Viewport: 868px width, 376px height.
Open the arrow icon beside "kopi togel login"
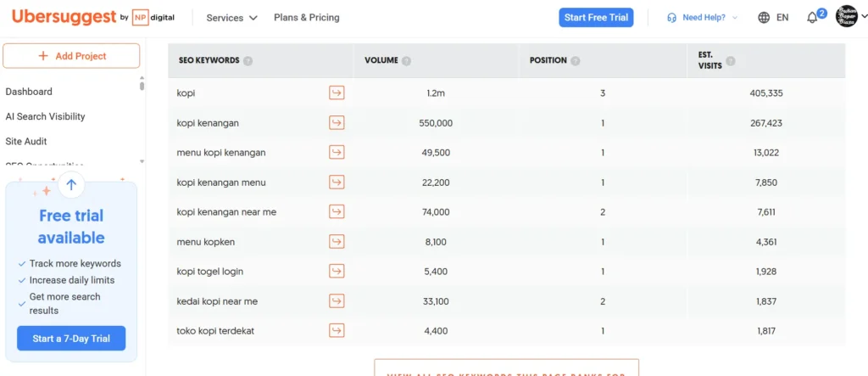pos(337,272)
